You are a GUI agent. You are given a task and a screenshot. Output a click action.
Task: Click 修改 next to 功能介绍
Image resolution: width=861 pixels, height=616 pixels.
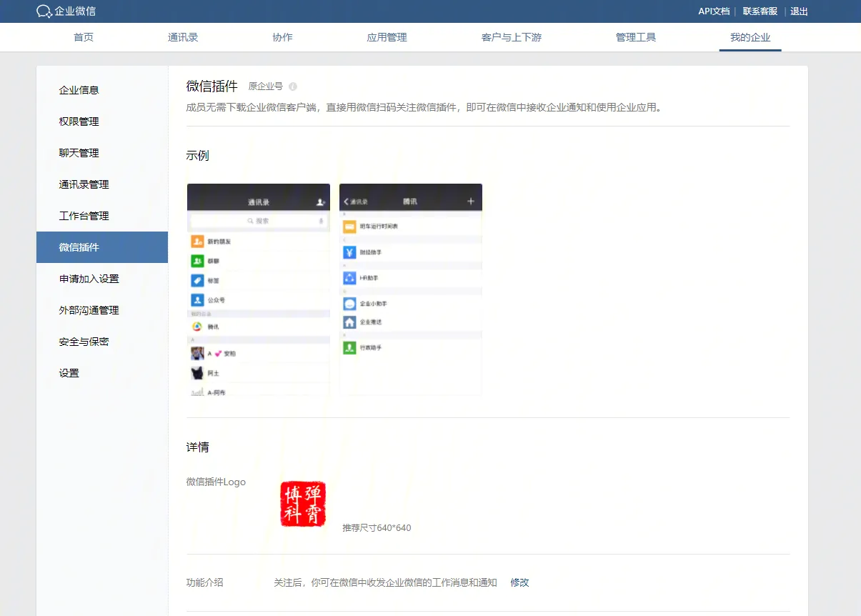[x=520, y=582]
